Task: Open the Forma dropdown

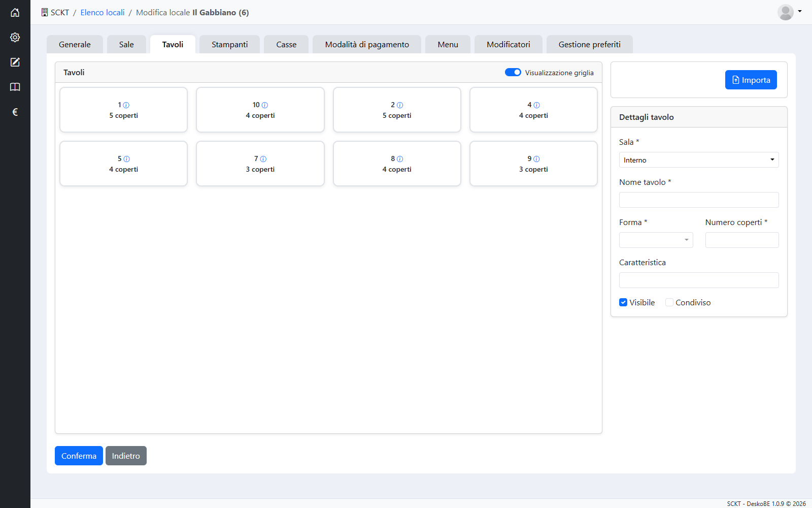Action: 656,240
